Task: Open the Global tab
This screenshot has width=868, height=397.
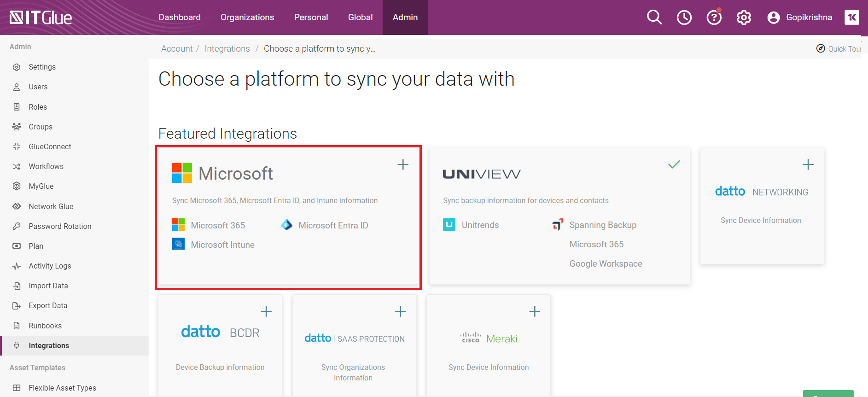Action: pos(360,18)
